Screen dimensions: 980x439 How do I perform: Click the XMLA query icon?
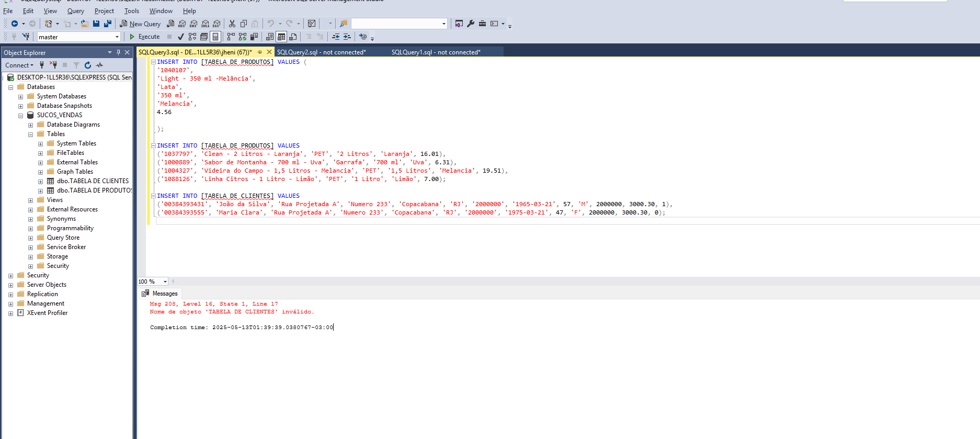205,24
